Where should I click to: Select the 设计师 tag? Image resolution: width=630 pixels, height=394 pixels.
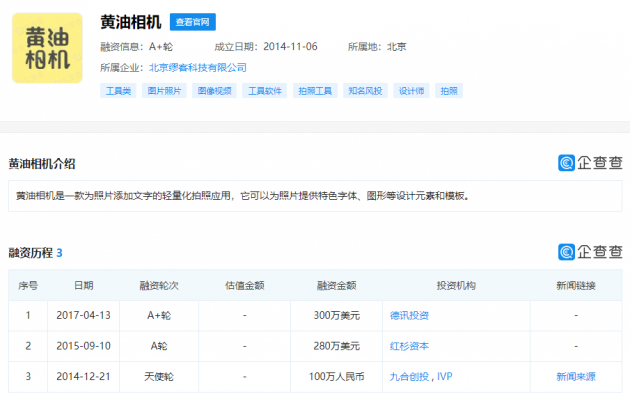[411, 91]
